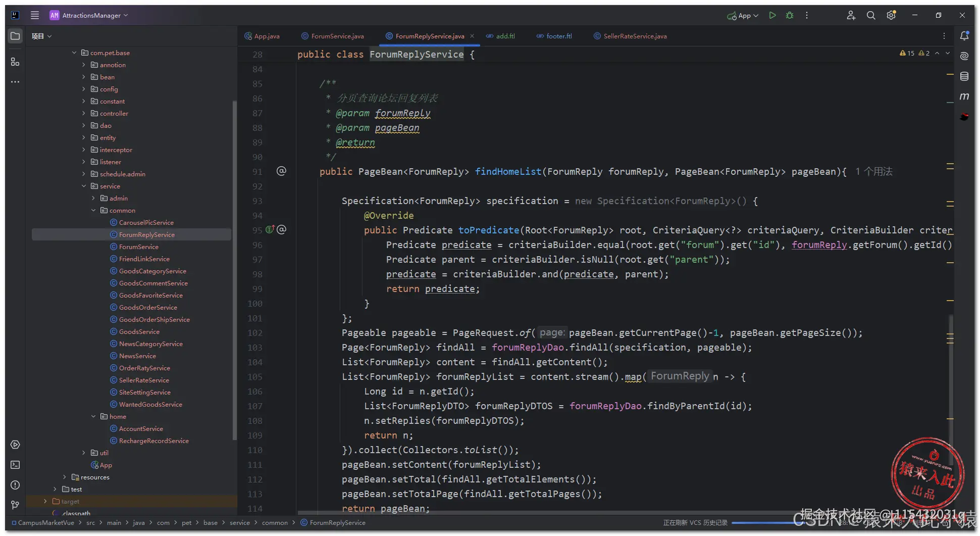The width and height of the screenshot is (980, 536).
Task: Close the ForumReplyService.java tab
Action: [472, 36]
